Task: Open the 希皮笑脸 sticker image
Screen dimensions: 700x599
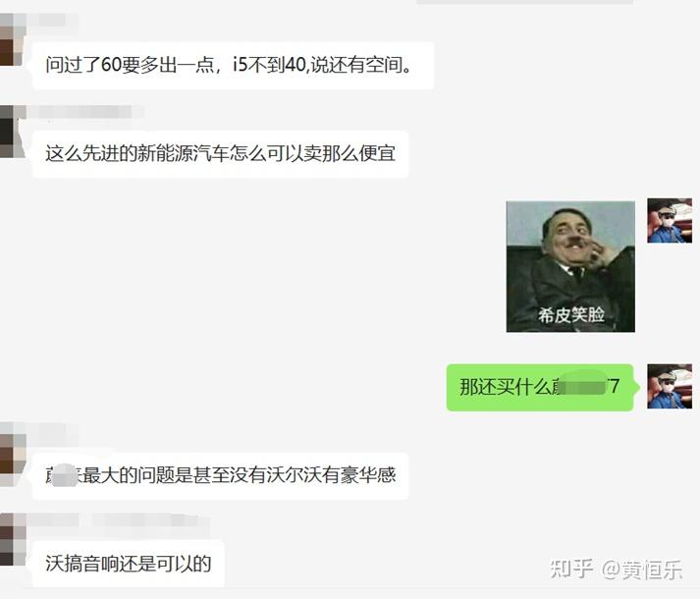Action: (x=570, y=267)
